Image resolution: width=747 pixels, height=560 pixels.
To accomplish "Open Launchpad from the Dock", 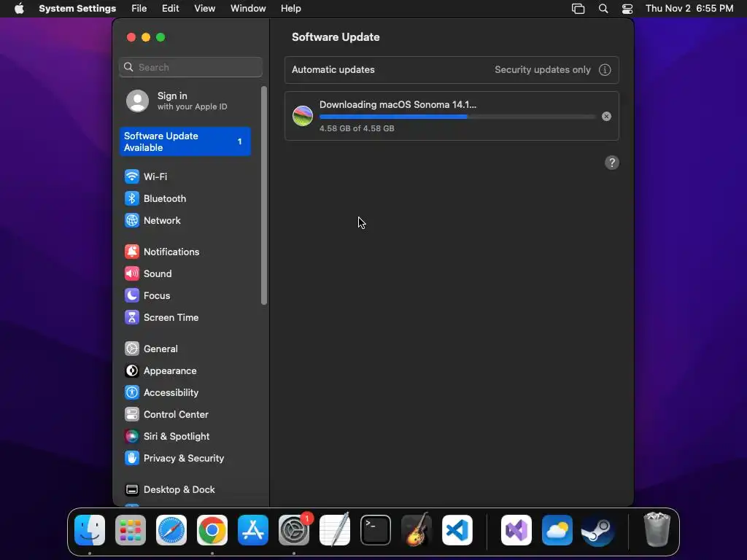I will (x=131, y=530).
